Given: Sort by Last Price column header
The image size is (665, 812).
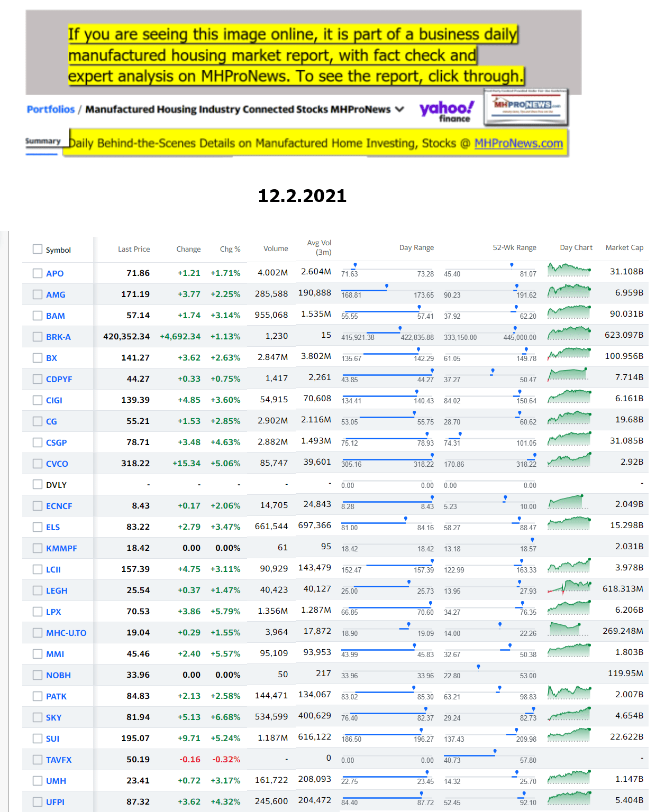Looking at the screenshot, I should [x=134, y=249].
